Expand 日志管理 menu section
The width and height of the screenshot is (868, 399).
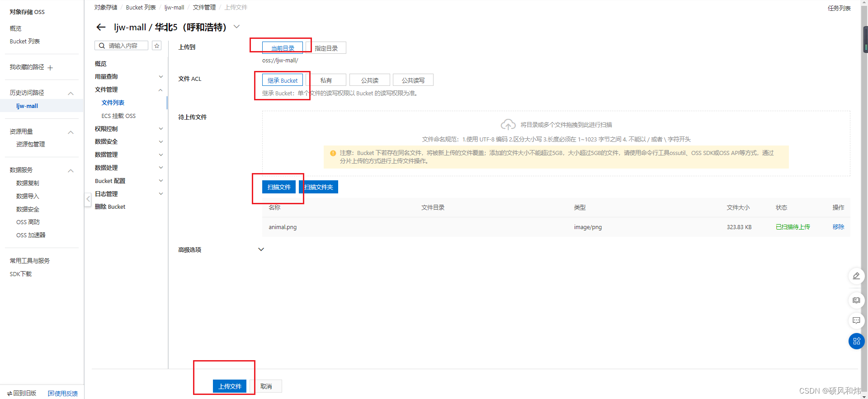click(160, 194)
